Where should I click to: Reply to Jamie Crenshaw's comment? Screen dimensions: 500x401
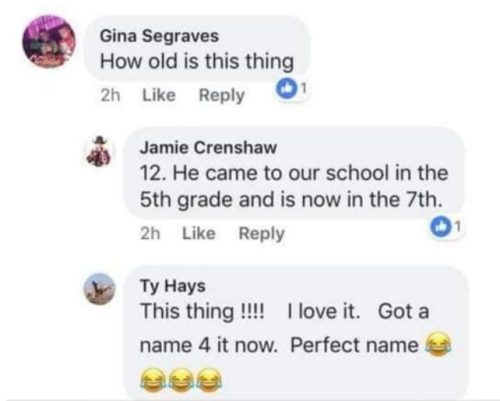tap(262, 234)
